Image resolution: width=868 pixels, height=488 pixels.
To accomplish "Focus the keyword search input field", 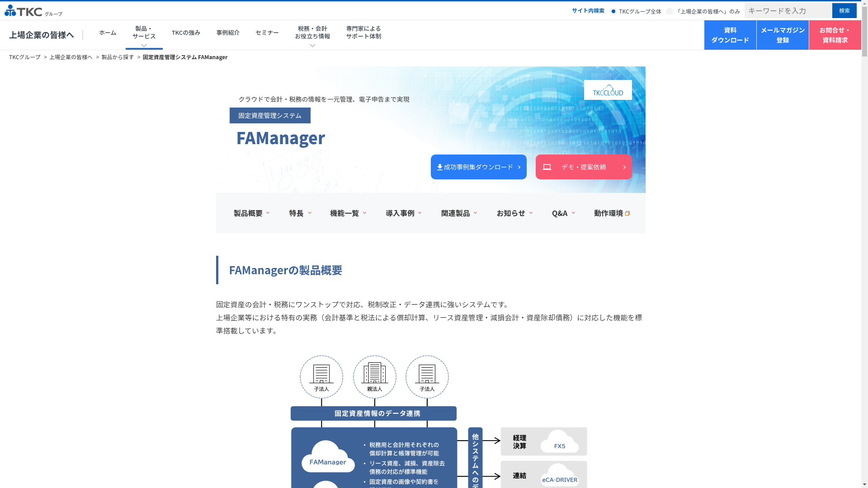I will click(x=788, y=10).
